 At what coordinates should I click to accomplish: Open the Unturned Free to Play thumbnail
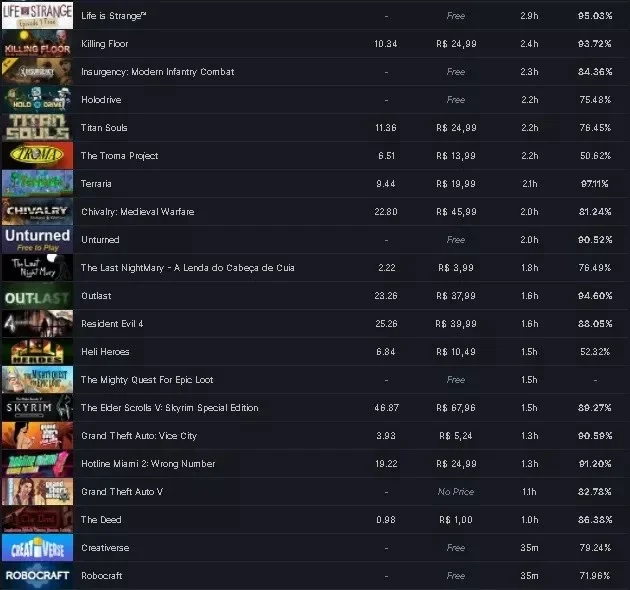coord(37,240)
